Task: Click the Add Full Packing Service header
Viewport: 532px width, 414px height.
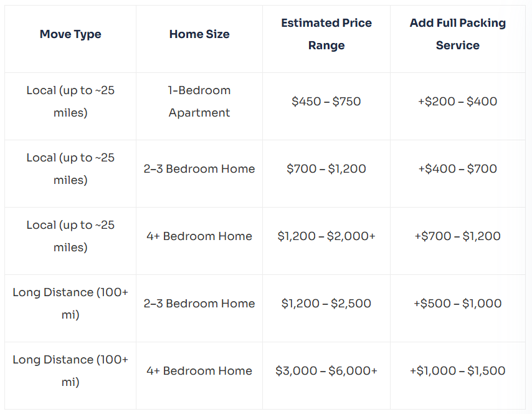Action: pyautogui.click(x=458, y=34)
